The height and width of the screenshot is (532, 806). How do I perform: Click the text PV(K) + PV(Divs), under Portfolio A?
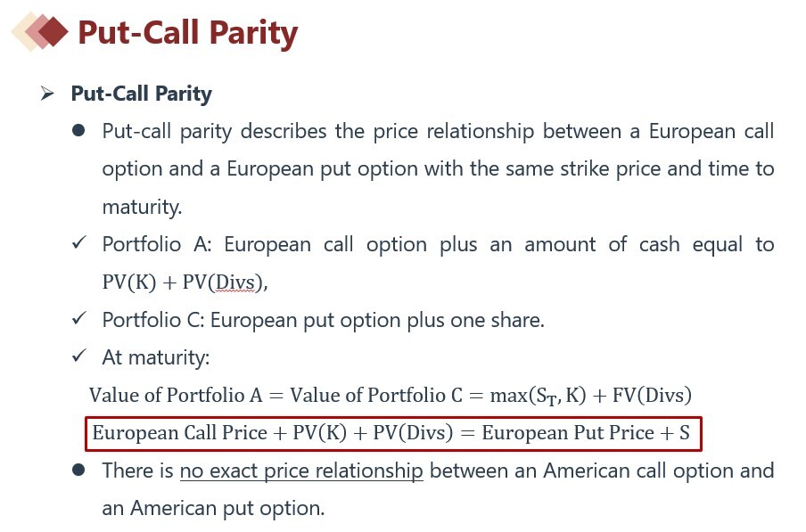coord(185,282)
